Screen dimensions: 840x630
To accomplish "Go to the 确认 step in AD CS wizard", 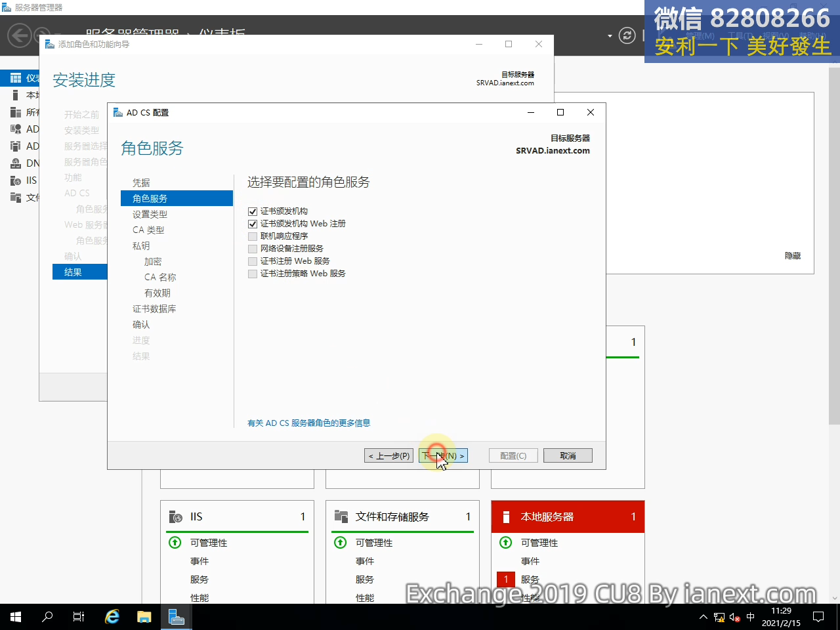I will tap(141, 324).
